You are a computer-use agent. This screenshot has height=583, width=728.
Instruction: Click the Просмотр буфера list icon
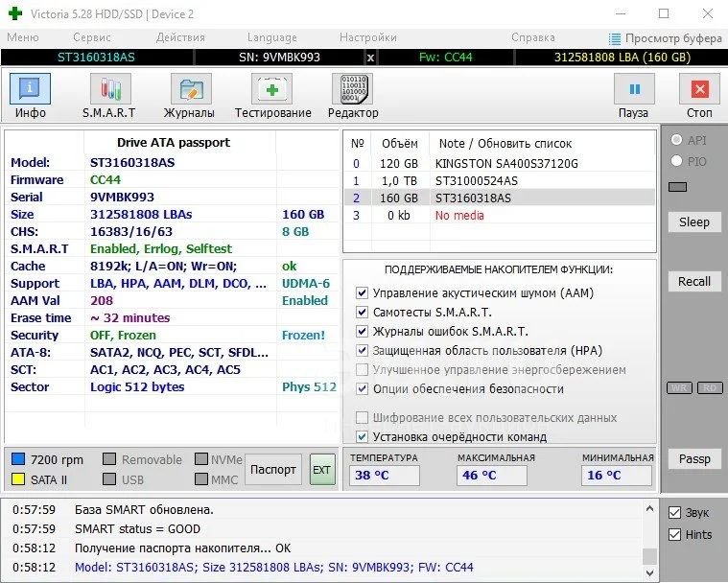[x=614, y=39]
